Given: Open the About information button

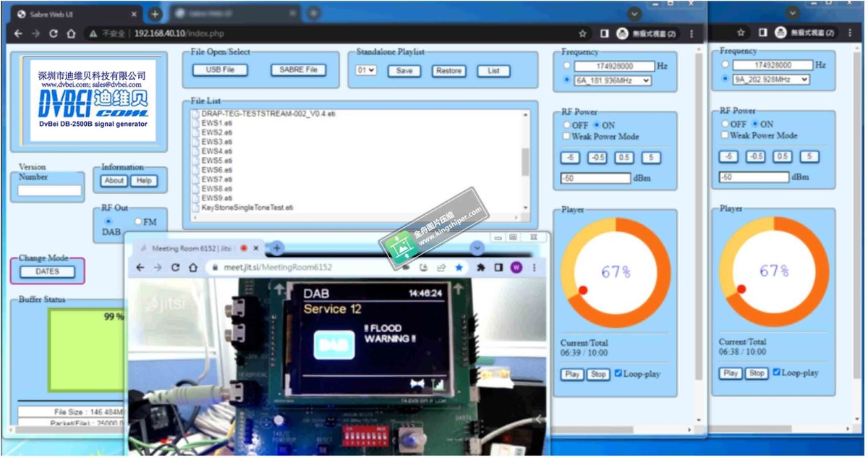Looking at the screenshot, I should pyautogui.click(x=114, y=181).
